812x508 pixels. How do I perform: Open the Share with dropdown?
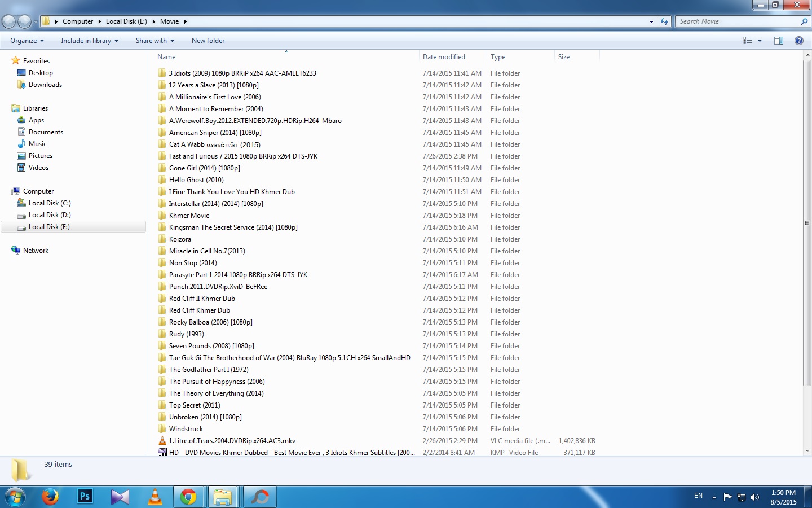155,41
